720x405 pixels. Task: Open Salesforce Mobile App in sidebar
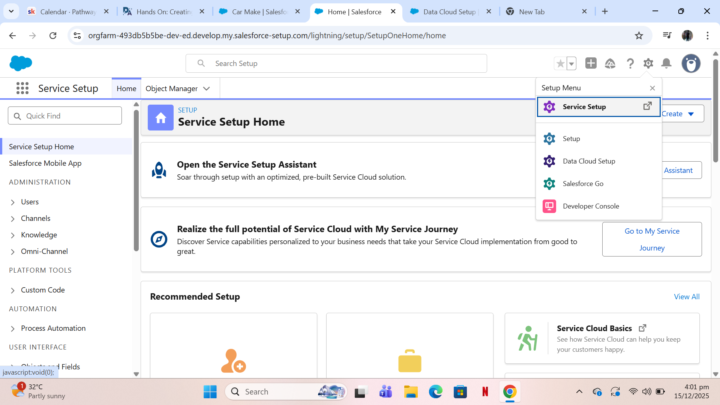pyautogui.click(x=45, y=163)
